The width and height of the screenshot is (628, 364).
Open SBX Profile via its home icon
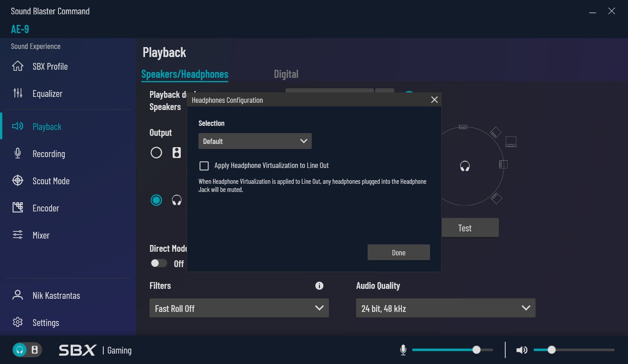[18, 66]
